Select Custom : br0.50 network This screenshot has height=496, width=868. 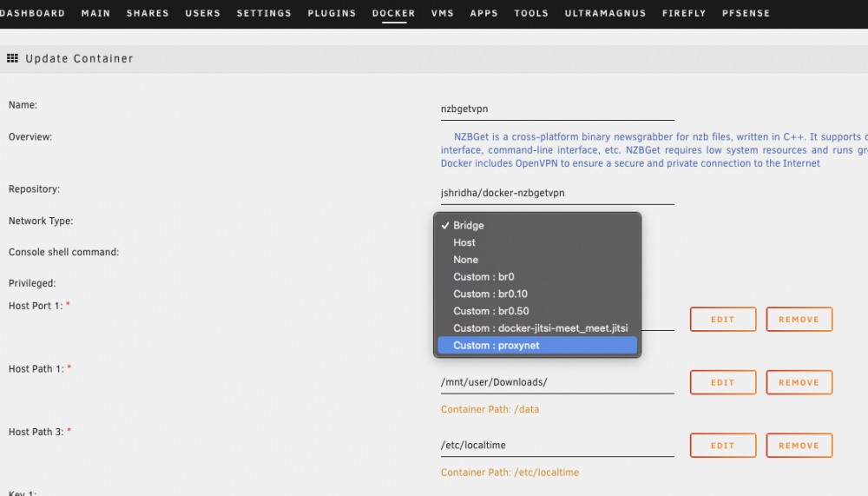[x=537, y=311]
